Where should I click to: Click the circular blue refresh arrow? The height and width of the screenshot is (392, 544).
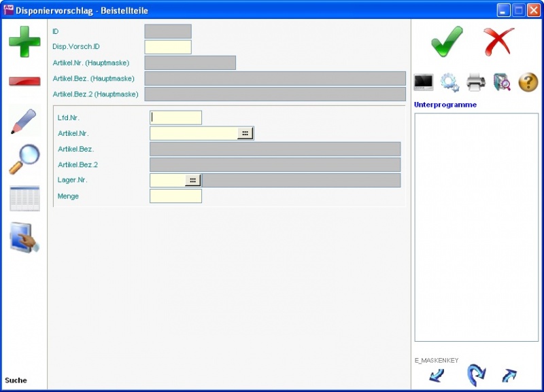pyautogui.click(x=476, y=374)
